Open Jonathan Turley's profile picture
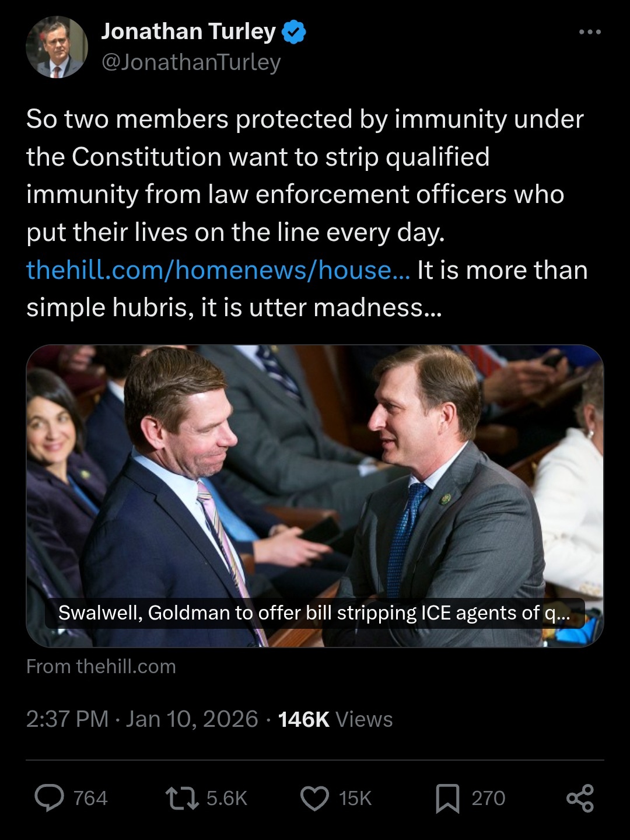The height and width of the screenshot is (840, 630). tap(57, 47)
